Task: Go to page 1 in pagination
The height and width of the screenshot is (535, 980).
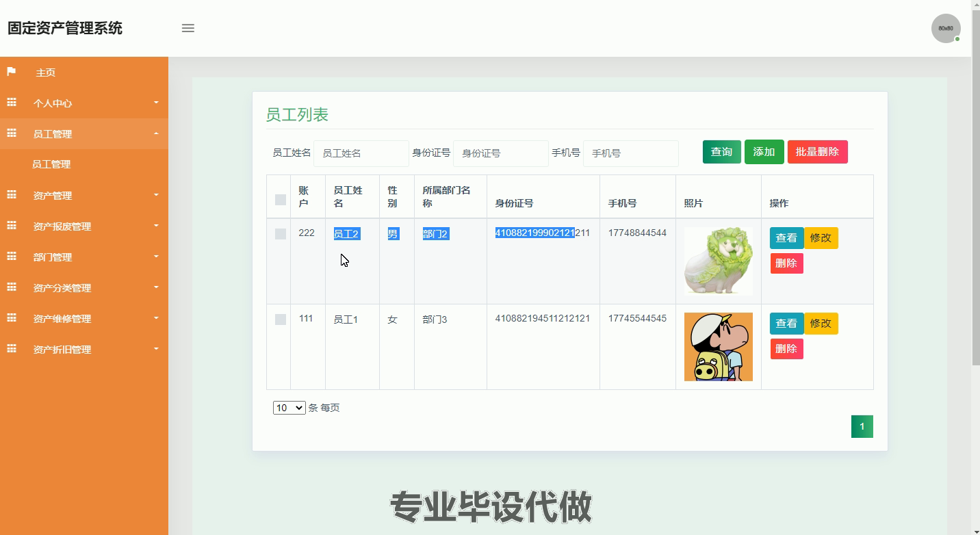Action: pos(862,426)
